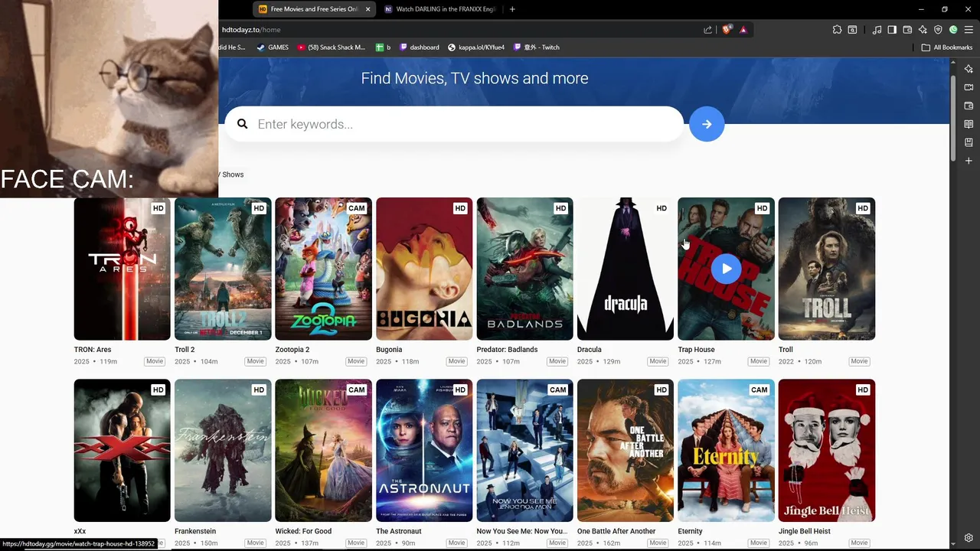The width and height of the screenshot is (980, 551).
Task: Open reading list book icon in sidebar
Action: coord(969,124)
